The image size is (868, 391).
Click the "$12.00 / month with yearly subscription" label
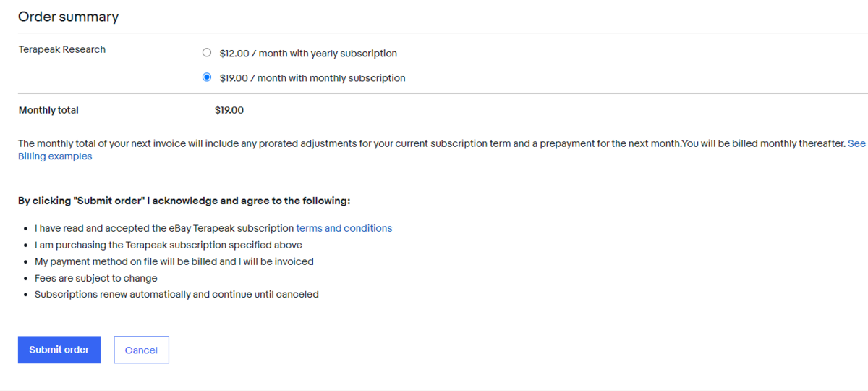pyautogui.click(x=308, y=54)
